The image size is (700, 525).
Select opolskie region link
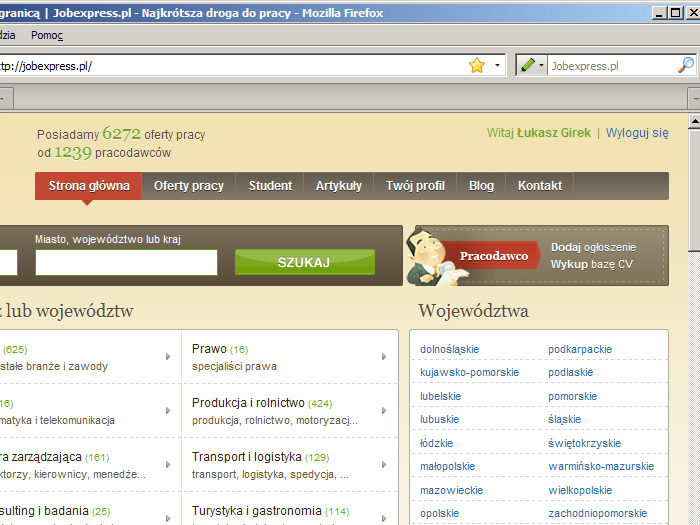point(439,513)
